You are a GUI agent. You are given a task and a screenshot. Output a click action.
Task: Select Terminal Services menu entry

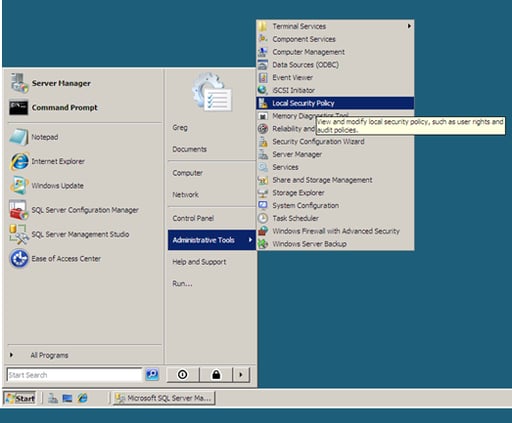(335, 26)
